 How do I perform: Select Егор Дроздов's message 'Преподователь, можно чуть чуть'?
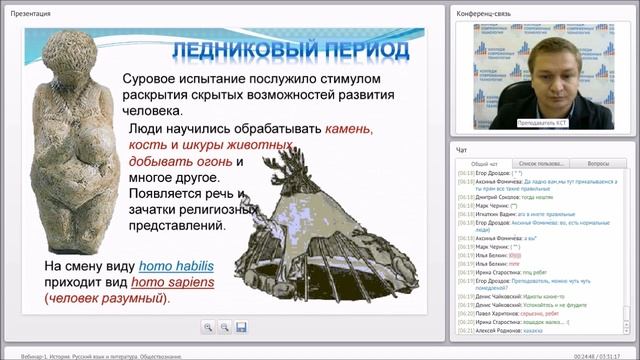pos(524,284)
